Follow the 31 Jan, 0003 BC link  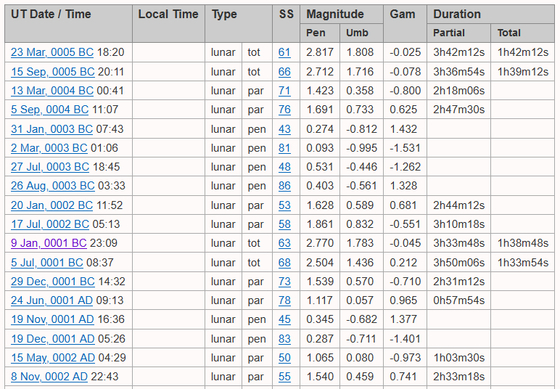tap(52, 129)
